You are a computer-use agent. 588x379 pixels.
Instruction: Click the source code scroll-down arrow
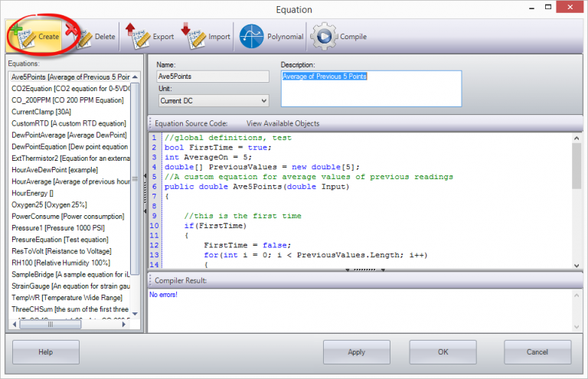(577, 266)
